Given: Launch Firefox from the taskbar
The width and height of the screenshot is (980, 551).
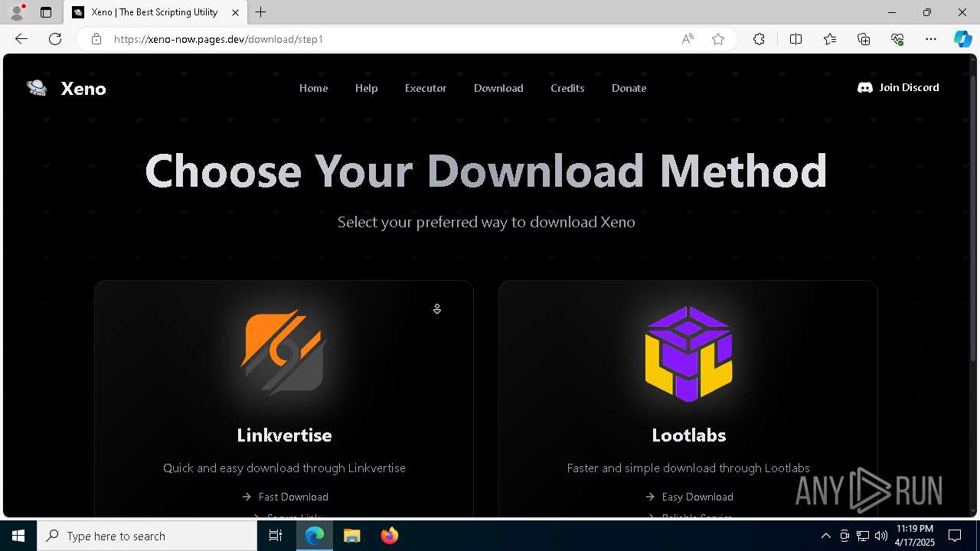Looking at the screenshot, I should pyautogui.click(x=389, y=536).
